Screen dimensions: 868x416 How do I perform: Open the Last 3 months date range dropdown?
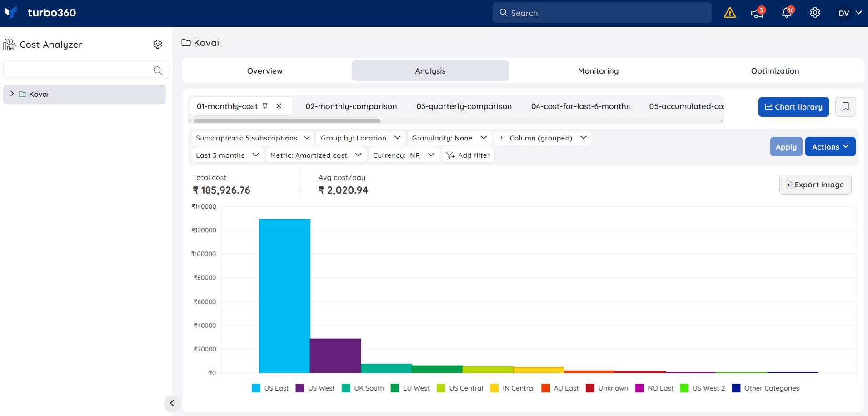click(x=227, y=155)
